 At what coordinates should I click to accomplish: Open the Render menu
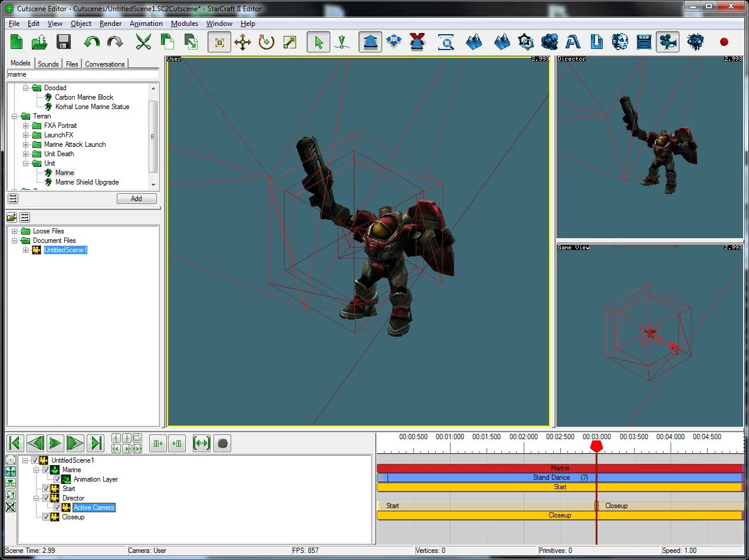click(110, 24)
